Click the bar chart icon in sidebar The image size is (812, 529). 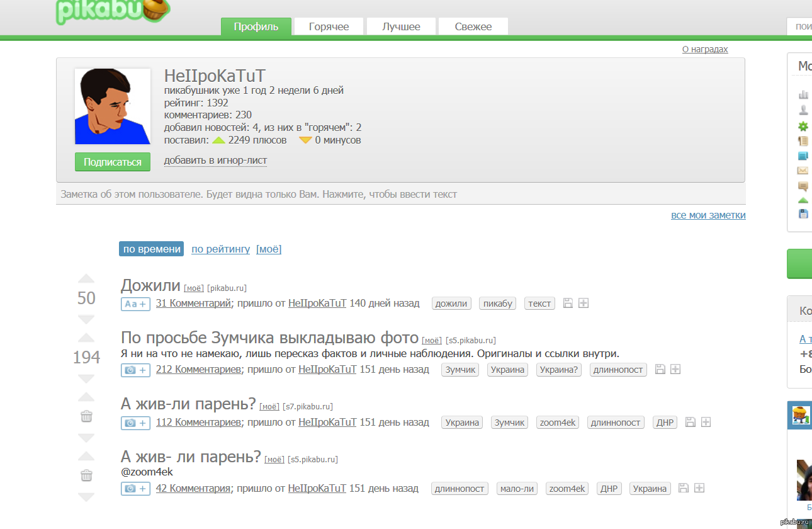[803, 94]
